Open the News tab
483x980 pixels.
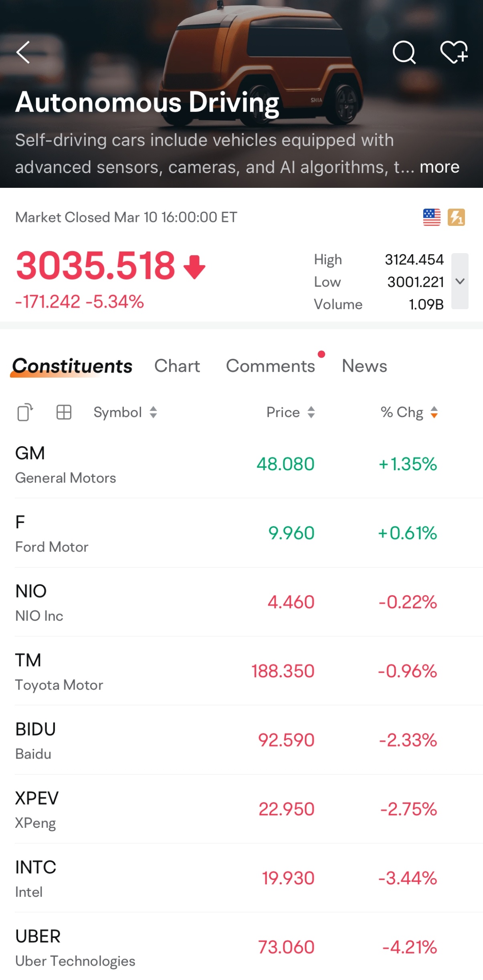point(364,366)
